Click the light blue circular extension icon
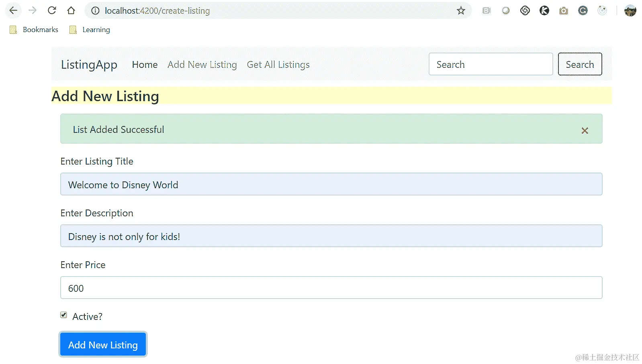Screen dimensions: 642x364 coord(602,11)
